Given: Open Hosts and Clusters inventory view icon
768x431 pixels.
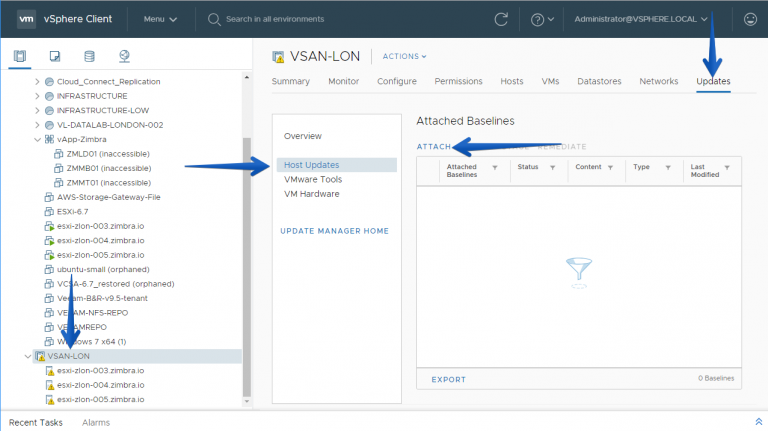Looking at the screenshot, I should tap(20, 56).
